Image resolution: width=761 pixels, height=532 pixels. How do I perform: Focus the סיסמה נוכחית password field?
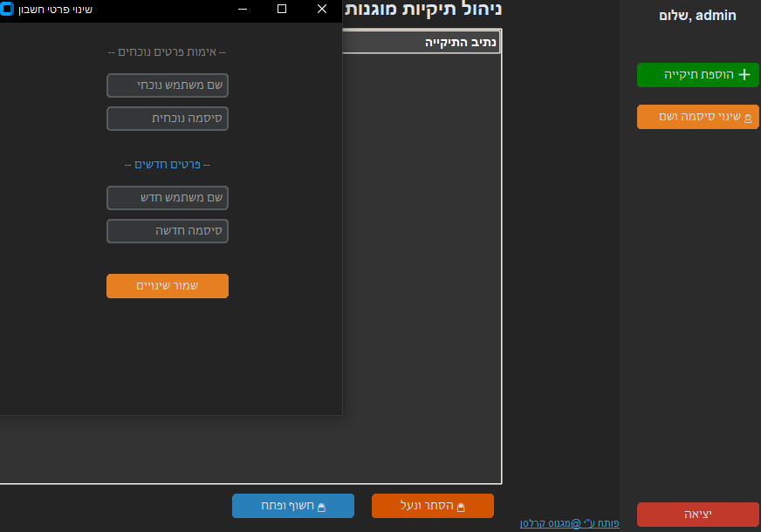click(x=168, y=119)
